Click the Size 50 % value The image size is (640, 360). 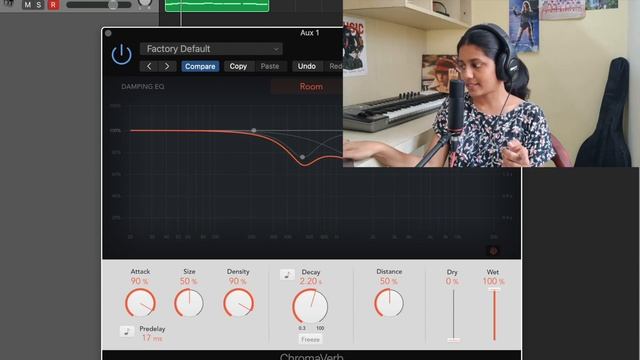click(189, 281)
